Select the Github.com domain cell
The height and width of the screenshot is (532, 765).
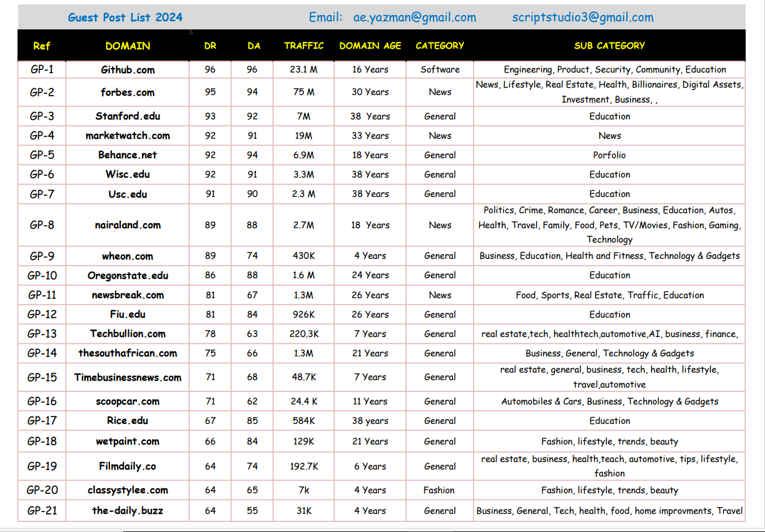click(128, 69)
